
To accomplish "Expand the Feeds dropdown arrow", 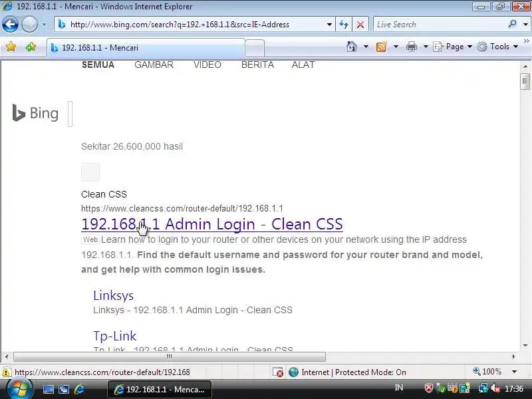I will pos(396,47).
